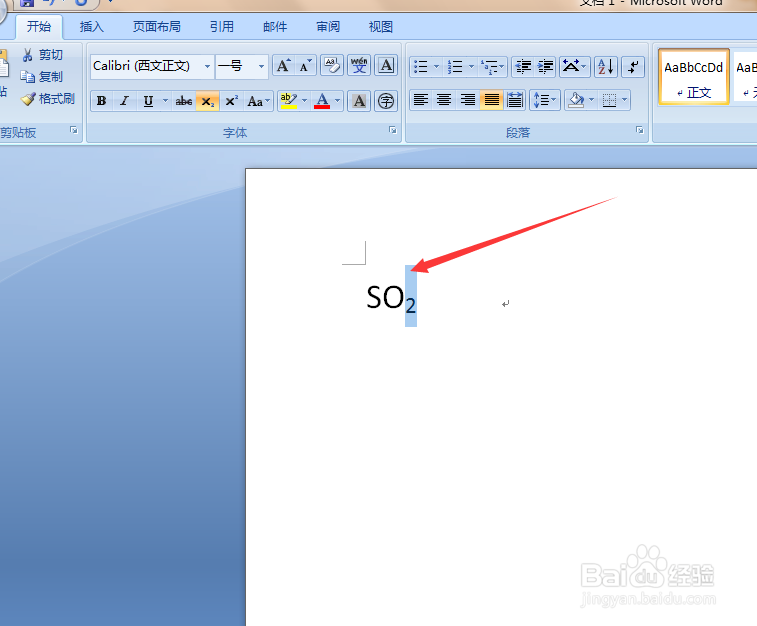Open Clipboard pane launcher in 剪贴板 group
The image size is (757, 626).
click(x=74, y=130)
